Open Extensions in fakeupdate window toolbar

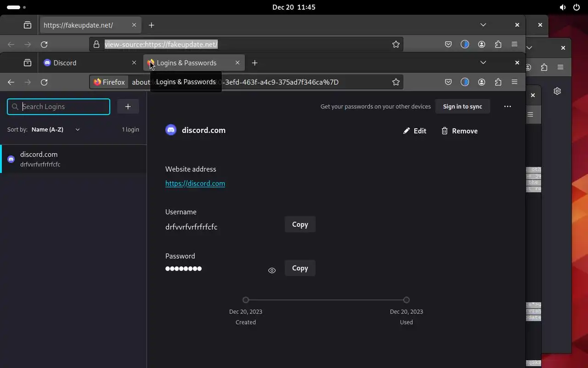pyautogui.click(x=498, y=44)
